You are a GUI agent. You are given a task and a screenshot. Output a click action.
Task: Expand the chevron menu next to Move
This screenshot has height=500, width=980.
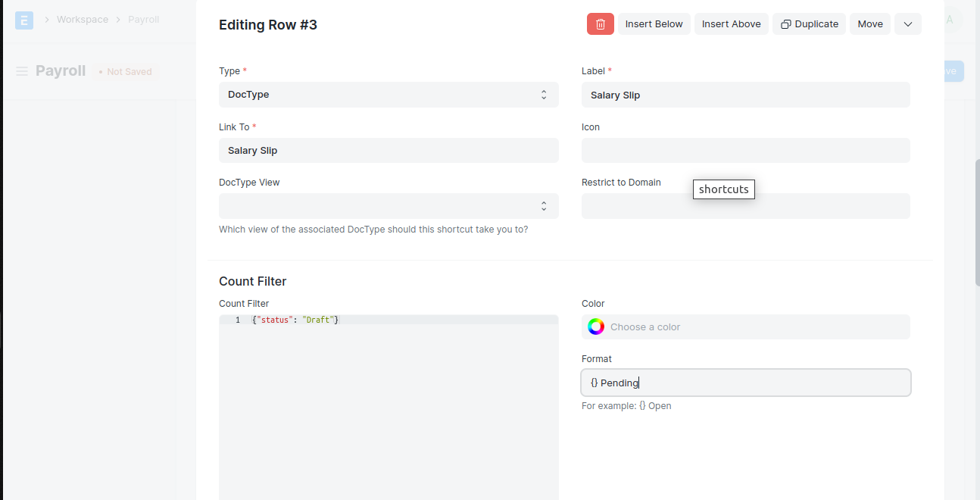[x=907, y=23]
